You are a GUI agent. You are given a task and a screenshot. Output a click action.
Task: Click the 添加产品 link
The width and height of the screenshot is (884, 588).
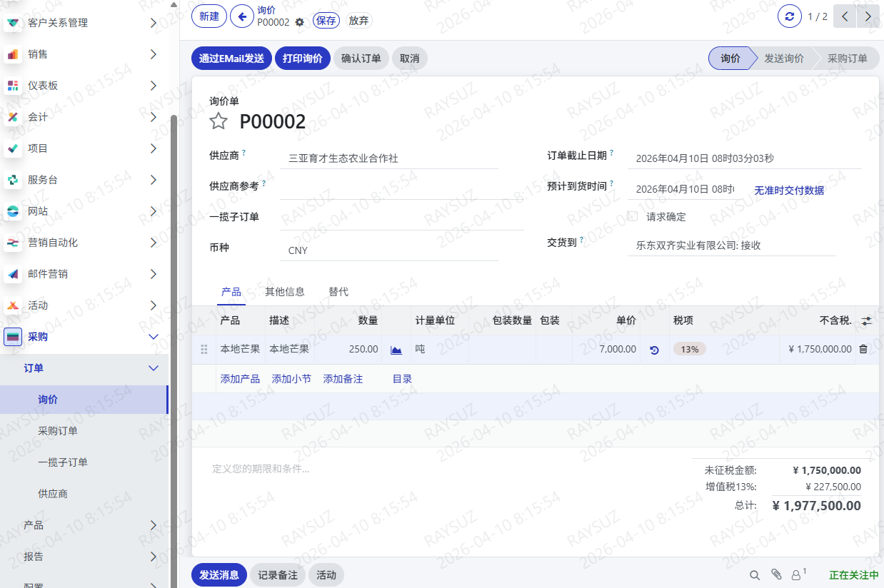[x=240, y=379]
